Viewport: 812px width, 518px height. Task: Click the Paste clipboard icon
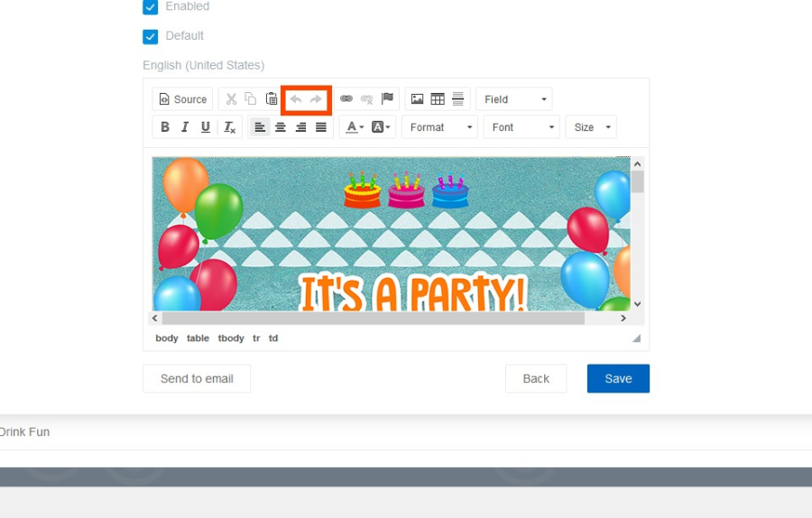272,99
